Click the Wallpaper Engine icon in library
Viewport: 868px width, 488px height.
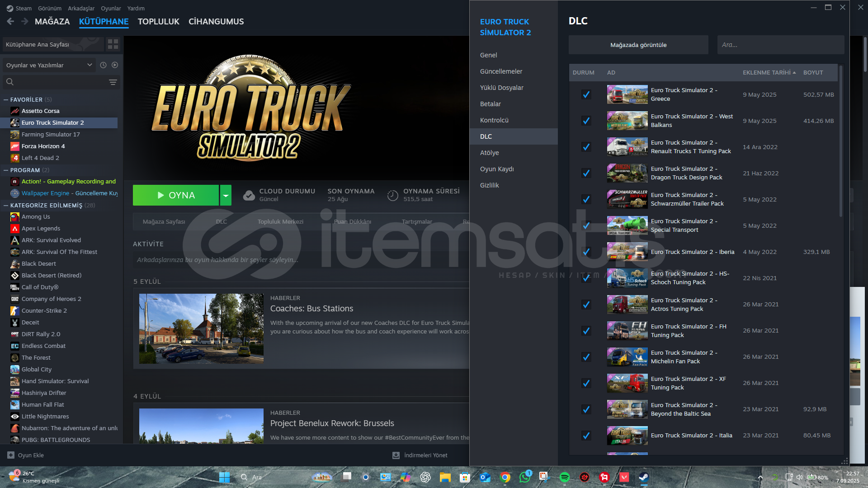tap(15, 193)
